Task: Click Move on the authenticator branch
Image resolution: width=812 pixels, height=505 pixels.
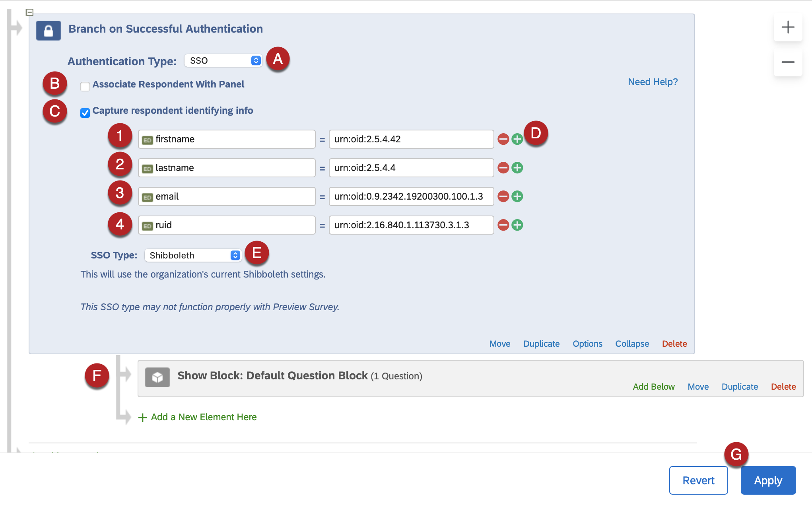Action: coord(500,344)
